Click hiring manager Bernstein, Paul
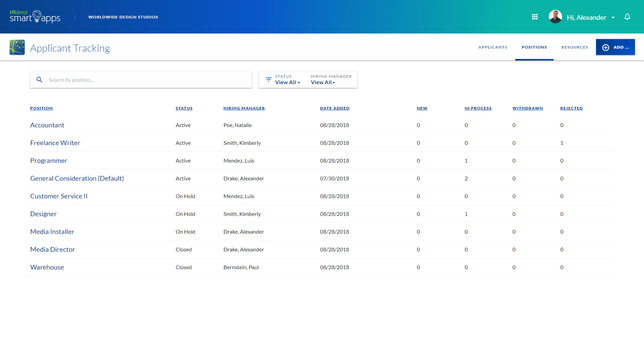The width and height of the screenshot is (644, 362). (x=241, y=267)
